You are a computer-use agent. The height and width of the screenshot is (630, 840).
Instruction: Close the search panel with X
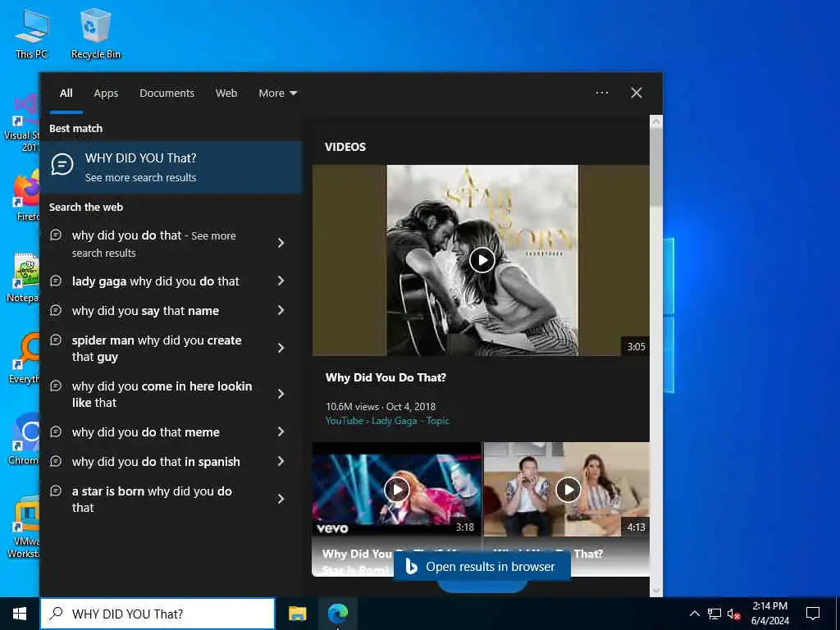click(636, 93)
